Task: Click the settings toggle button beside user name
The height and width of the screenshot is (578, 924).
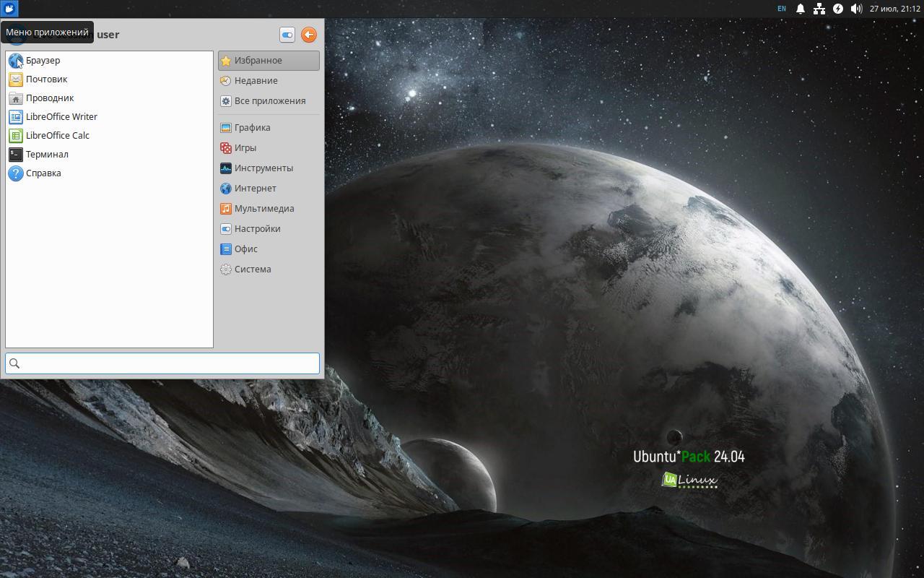Action: coord(287,35)
